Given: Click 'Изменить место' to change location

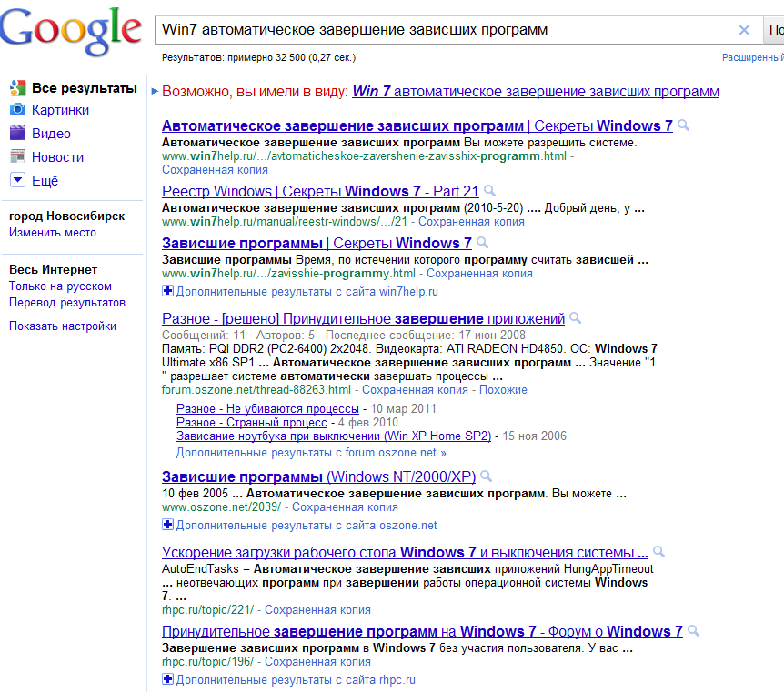Looking at the screenshot, I should tap(53, 233).
